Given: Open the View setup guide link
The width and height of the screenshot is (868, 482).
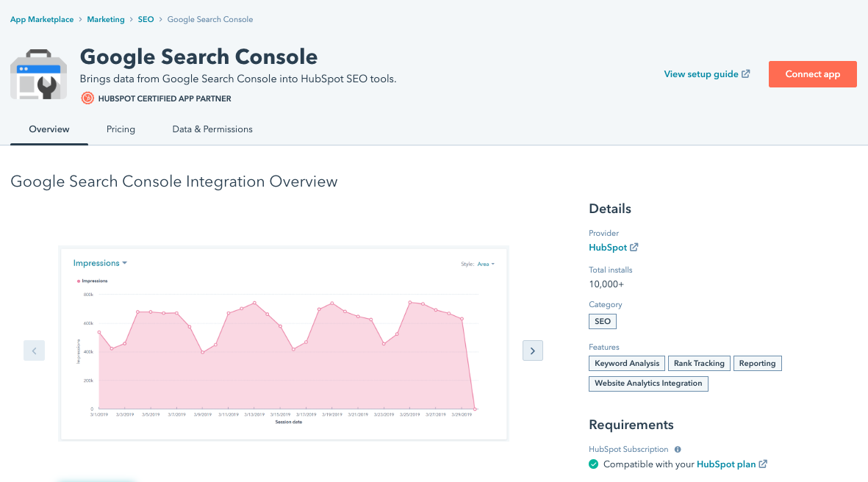Looking at the screenshot, I should coord(701,74).
